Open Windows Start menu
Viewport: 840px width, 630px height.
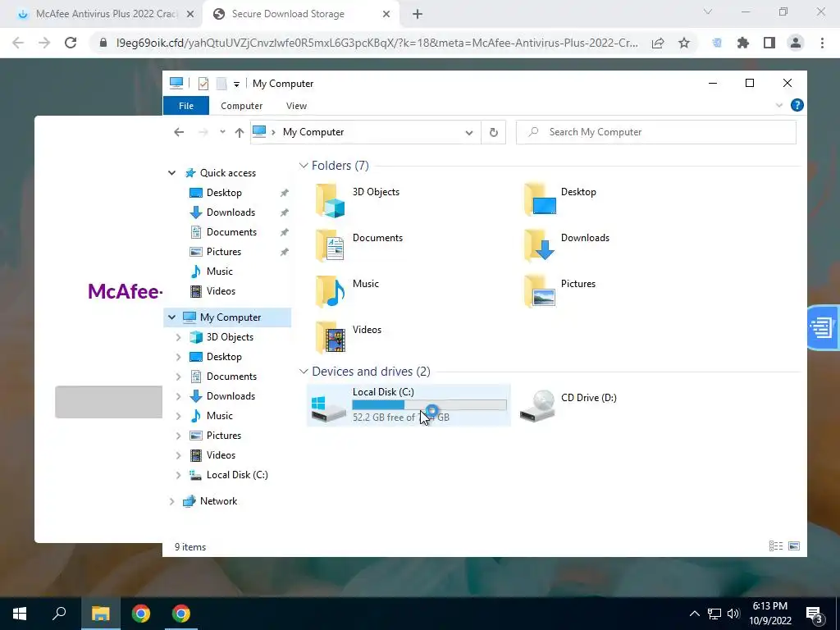click(20, 614)
